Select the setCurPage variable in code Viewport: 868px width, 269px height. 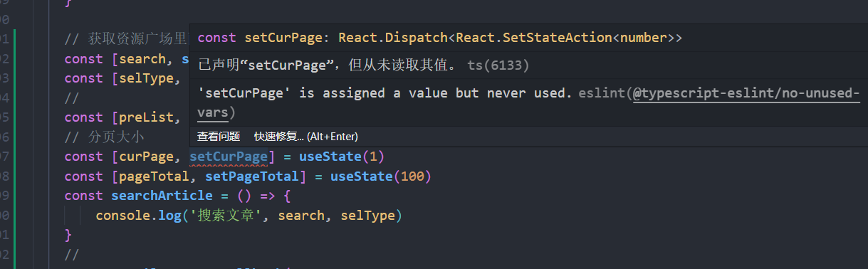pos(229,157)
